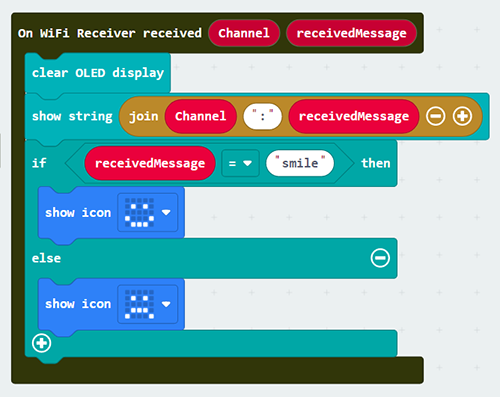Click the then label in the if block
Screen dimensions: 500x397
click(x=376, y=163)
